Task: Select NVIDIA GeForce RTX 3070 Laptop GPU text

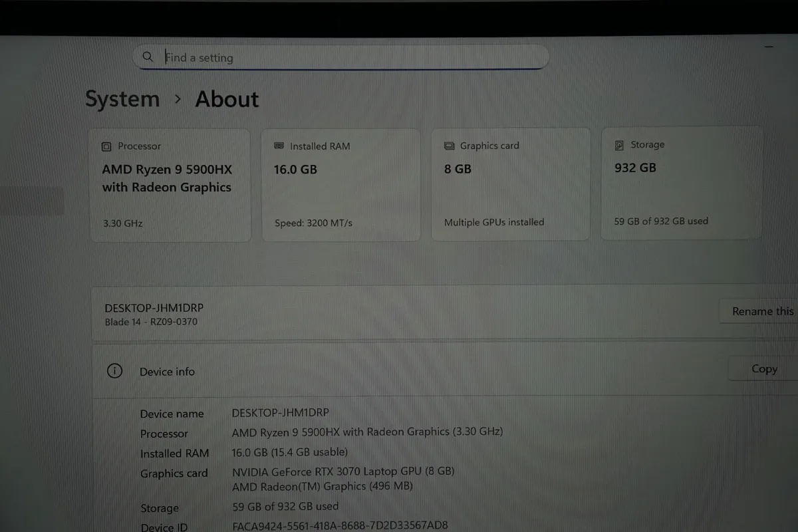Action: (343, 471)
